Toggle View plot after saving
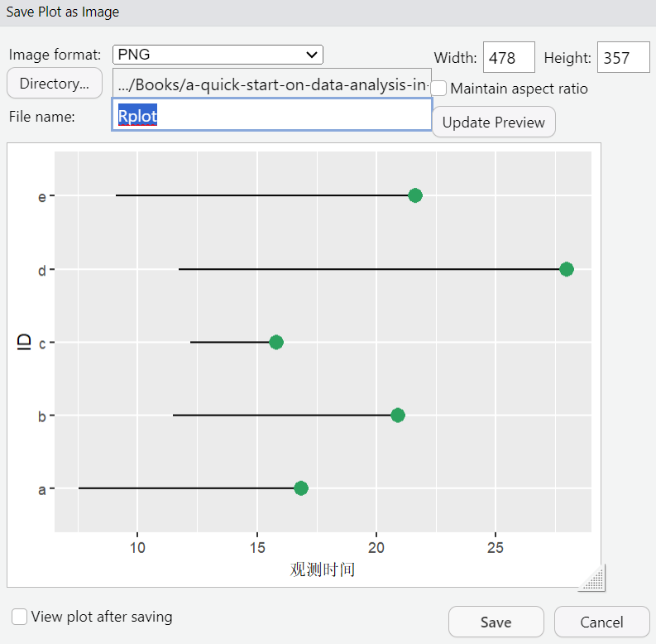The width and height of the screenshot is (656, 644). (x=19, y=616)
